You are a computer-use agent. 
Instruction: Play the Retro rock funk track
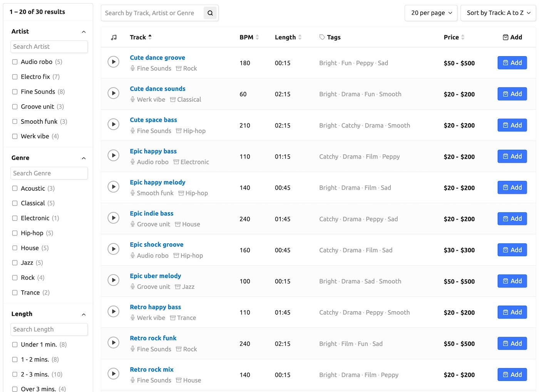[x=113, y=342]
